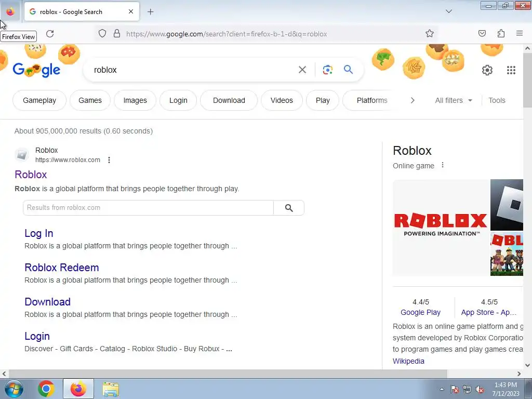The width and height of the screenshot is (532, 399).
Task: Go to Google home via logo
Action: pyautogui.click(x=36, y=70)
